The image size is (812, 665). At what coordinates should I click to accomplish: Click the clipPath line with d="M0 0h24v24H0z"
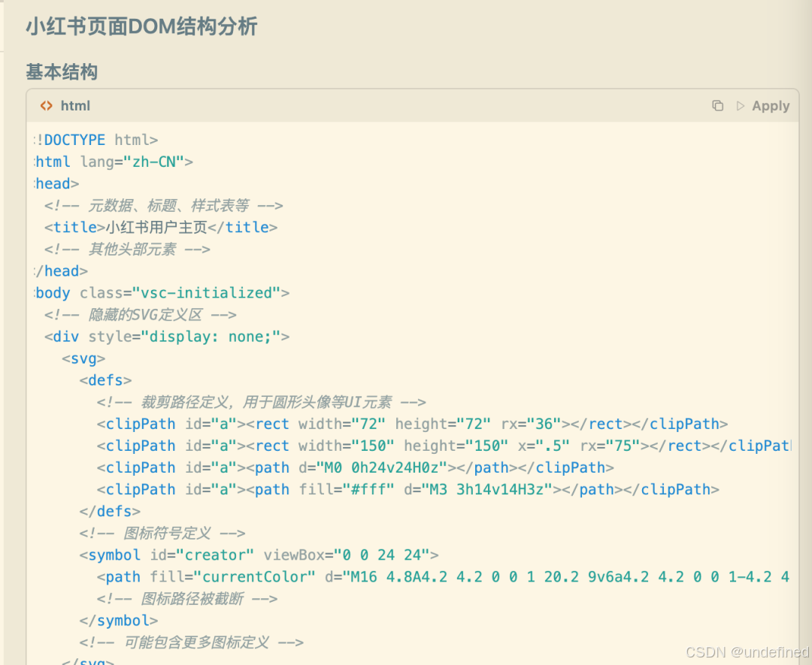coord(355,468)
